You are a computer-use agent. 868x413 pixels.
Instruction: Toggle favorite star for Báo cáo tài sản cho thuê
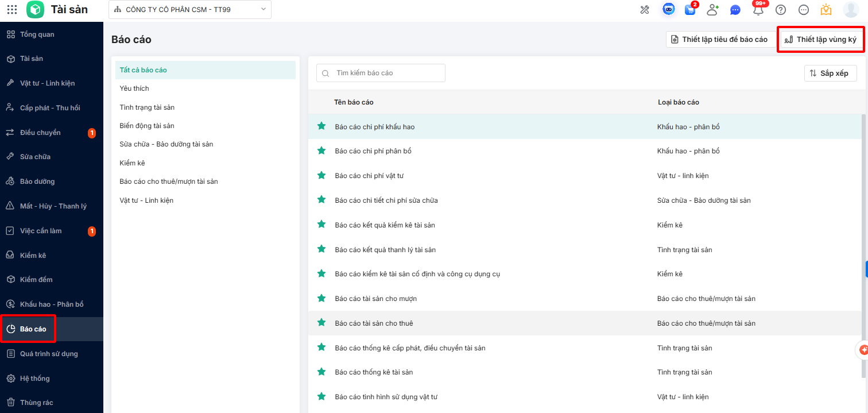tap(321, 323)
